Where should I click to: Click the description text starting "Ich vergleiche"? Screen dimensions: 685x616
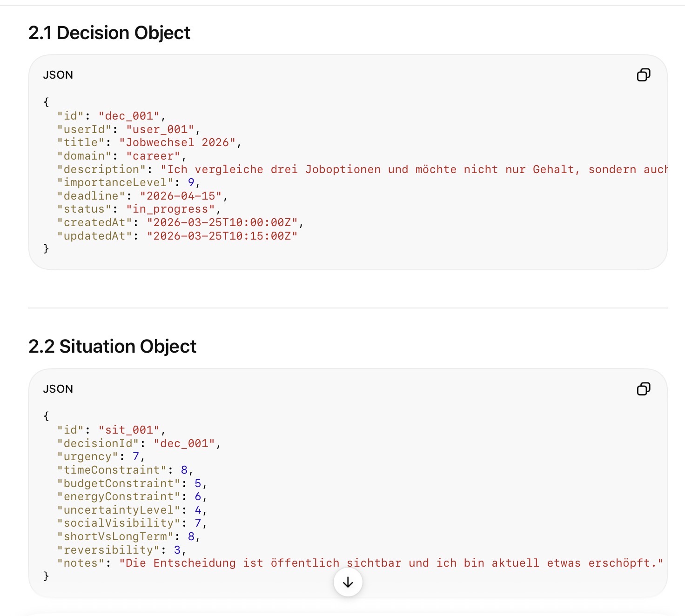coord(414,169)
